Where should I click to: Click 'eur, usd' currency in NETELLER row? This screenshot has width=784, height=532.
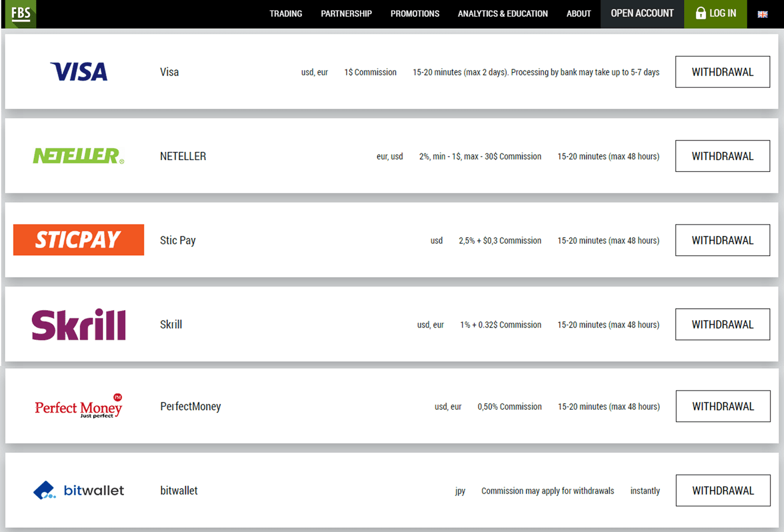coord(390,157)
